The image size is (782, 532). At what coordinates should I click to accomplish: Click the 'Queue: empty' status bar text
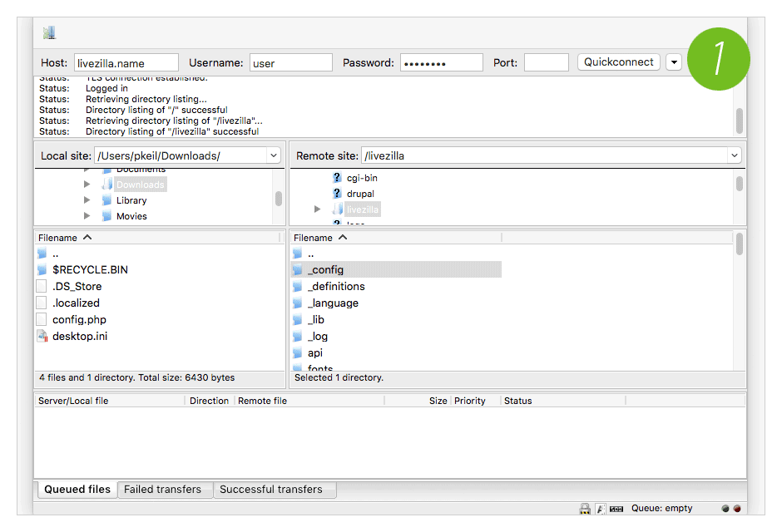662,508
